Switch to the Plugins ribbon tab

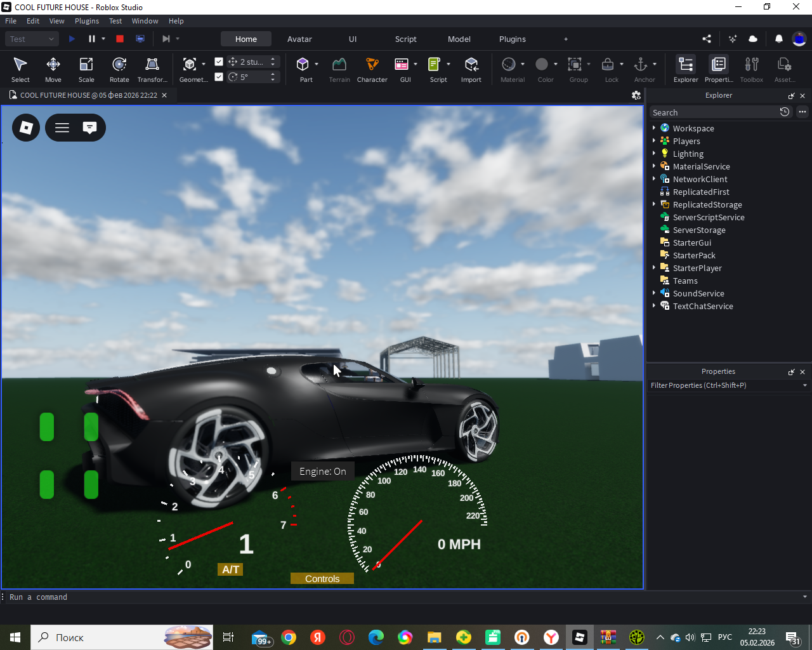[513, 39]
